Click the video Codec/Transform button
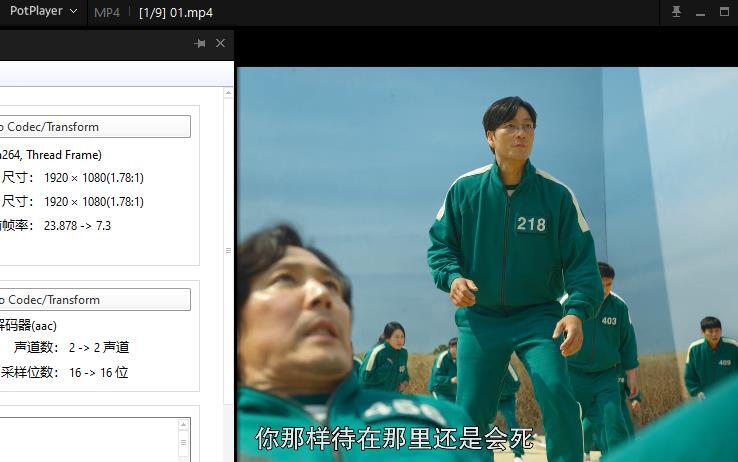The width and height of the screenshot is (738, 462). pyautogui.click(x=95, y=127)
